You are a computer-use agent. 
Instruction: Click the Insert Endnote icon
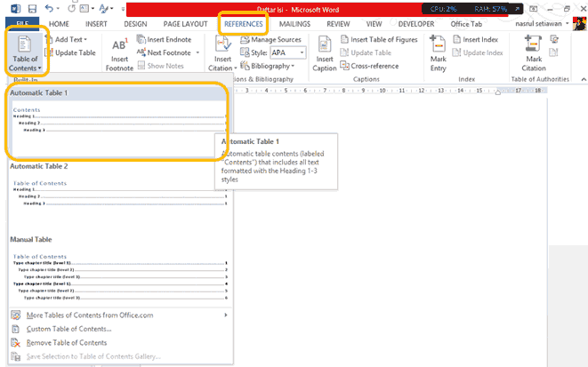(141, 39)
